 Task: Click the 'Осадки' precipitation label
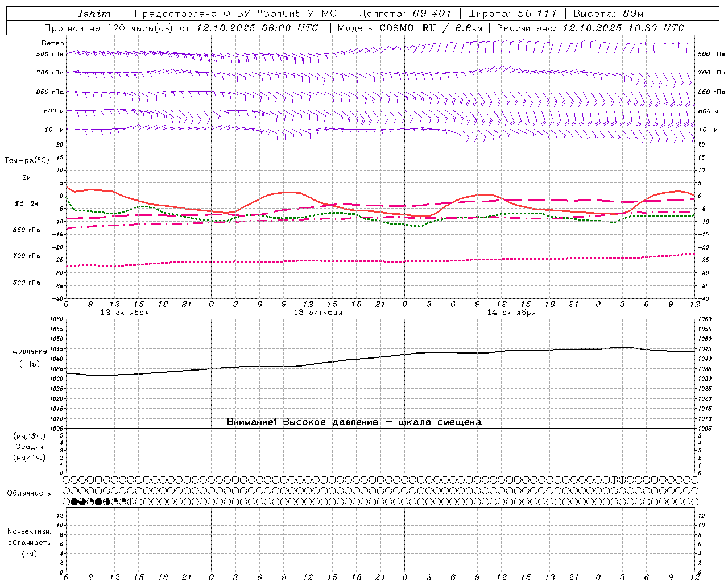(x=30, y=447)
